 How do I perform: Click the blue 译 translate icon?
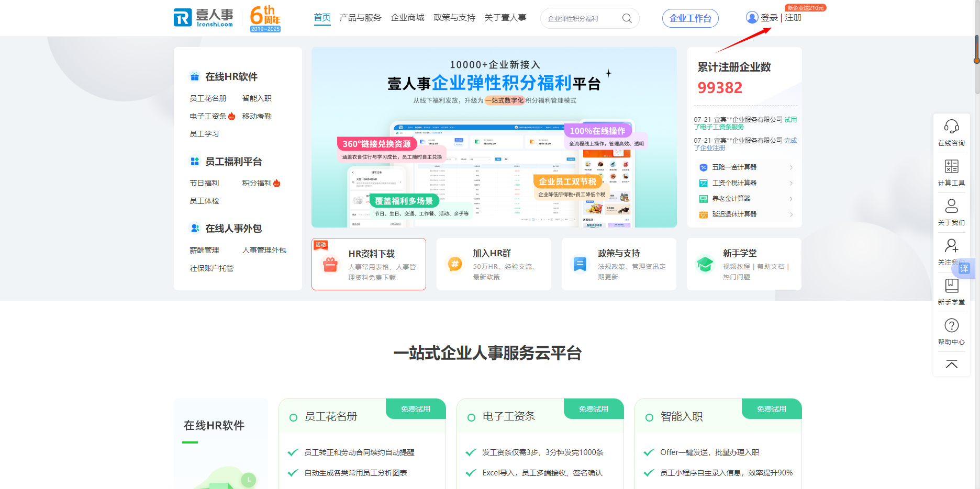pyautogui.click(x=964, y=268)
